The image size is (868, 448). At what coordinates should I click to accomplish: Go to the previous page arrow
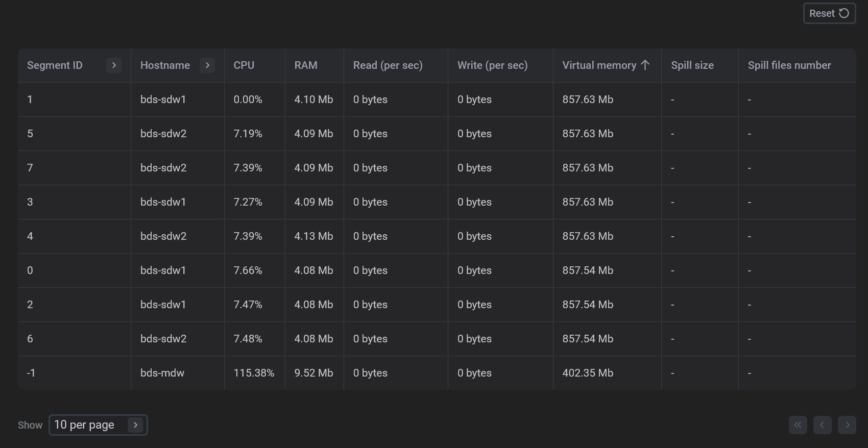coord(822,425)
